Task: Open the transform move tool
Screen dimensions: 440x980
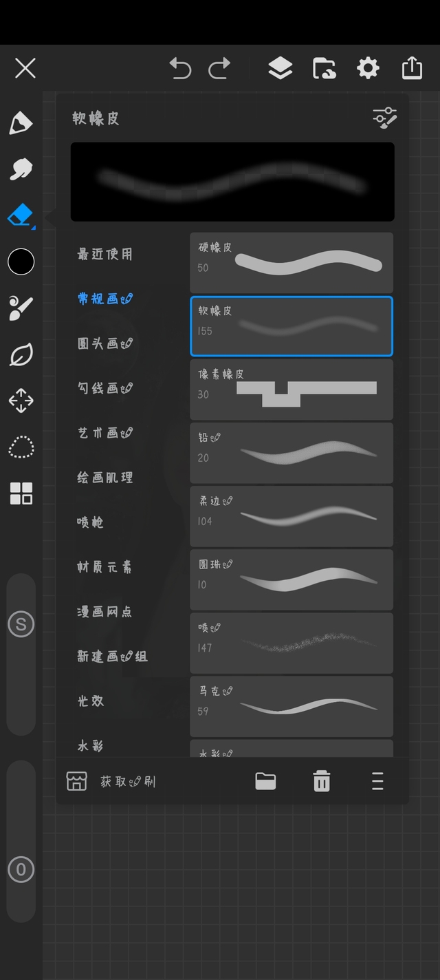Action: [x=21, y=401]
